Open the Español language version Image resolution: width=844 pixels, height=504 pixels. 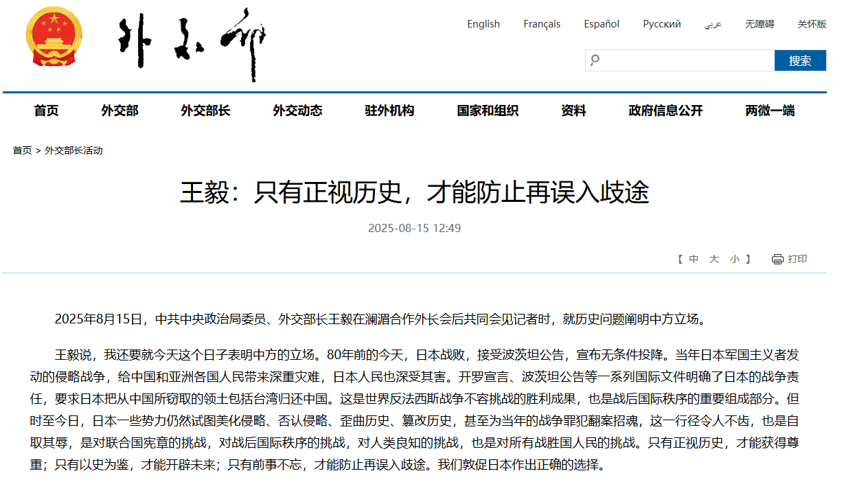click(602, 24)
